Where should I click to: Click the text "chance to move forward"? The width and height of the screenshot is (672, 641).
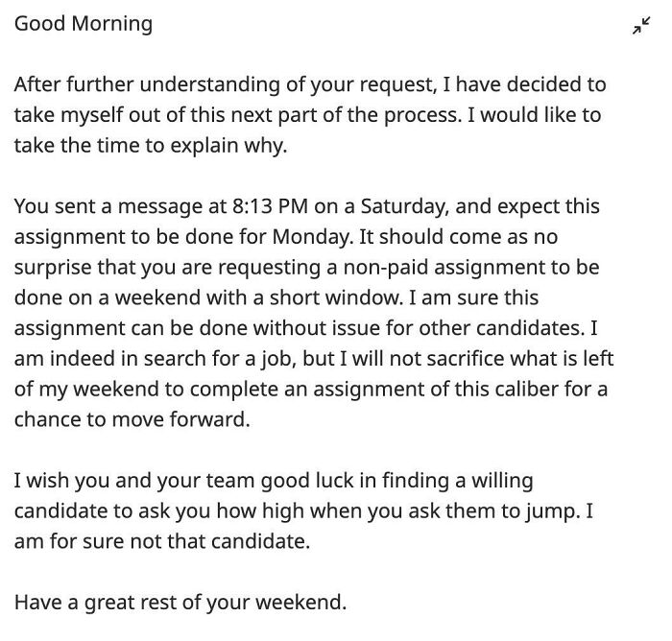pyautogui.click(x=132, y=419)
